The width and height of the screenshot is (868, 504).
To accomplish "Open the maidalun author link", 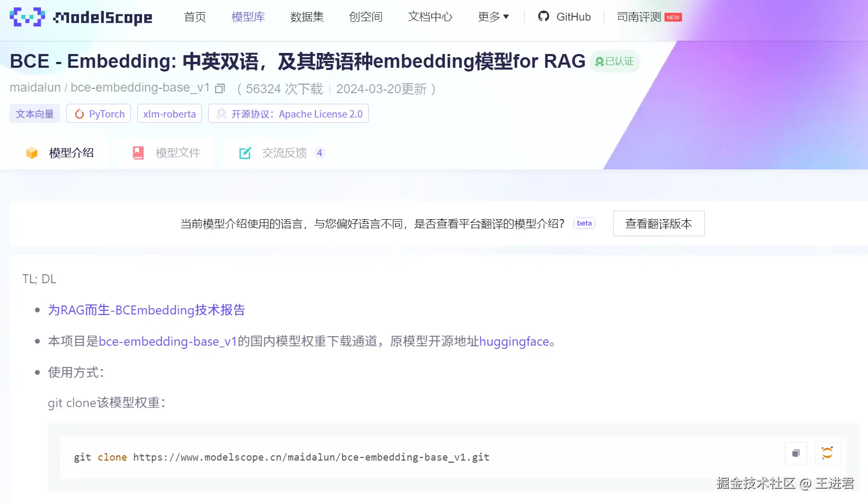I will point(35,87).
